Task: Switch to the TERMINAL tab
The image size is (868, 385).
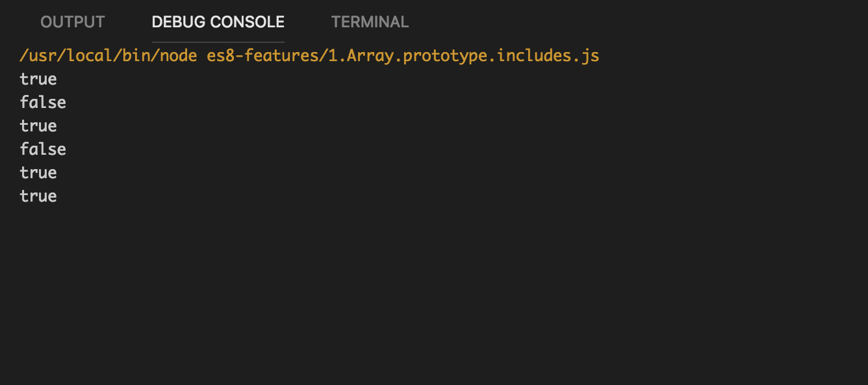Action: [x=370, y=21]
